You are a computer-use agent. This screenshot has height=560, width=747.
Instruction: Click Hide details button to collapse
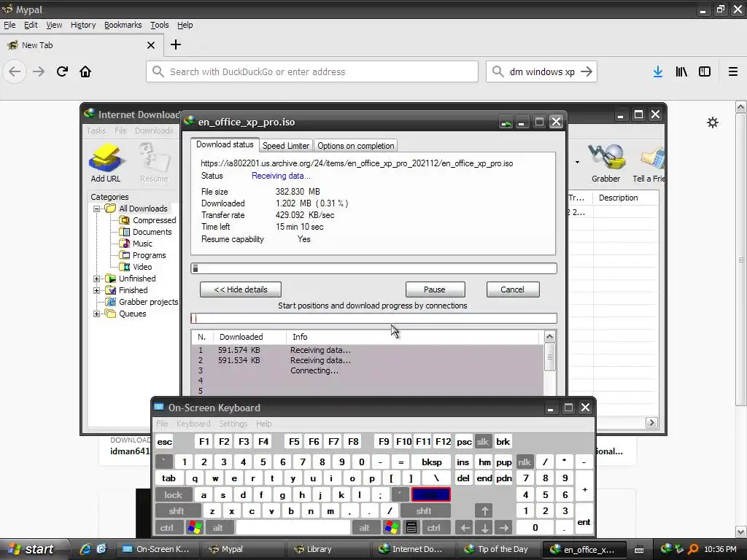[x=241, y=289]
